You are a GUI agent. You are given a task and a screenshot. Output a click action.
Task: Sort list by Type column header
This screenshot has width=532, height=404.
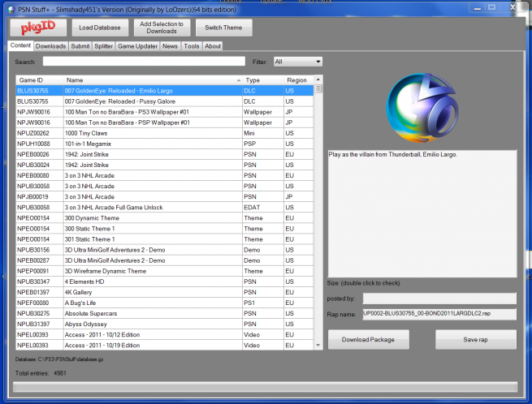[262, 80]
